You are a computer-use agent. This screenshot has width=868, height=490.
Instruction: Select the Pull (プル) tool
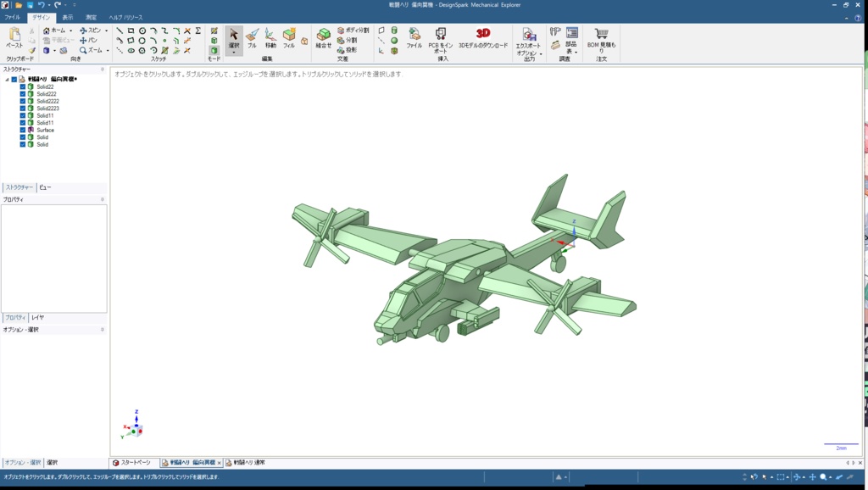(x=252, y=38)
